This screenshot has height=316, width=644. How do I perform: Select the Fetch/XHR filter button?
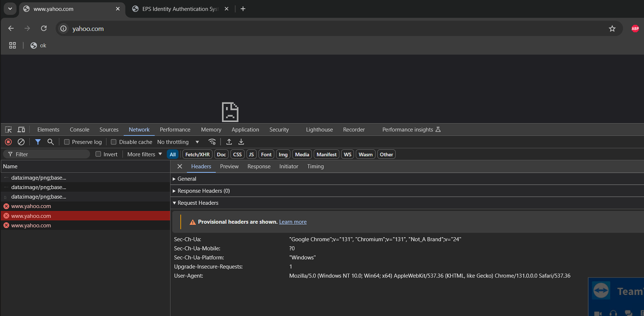(x=197, y=155)
